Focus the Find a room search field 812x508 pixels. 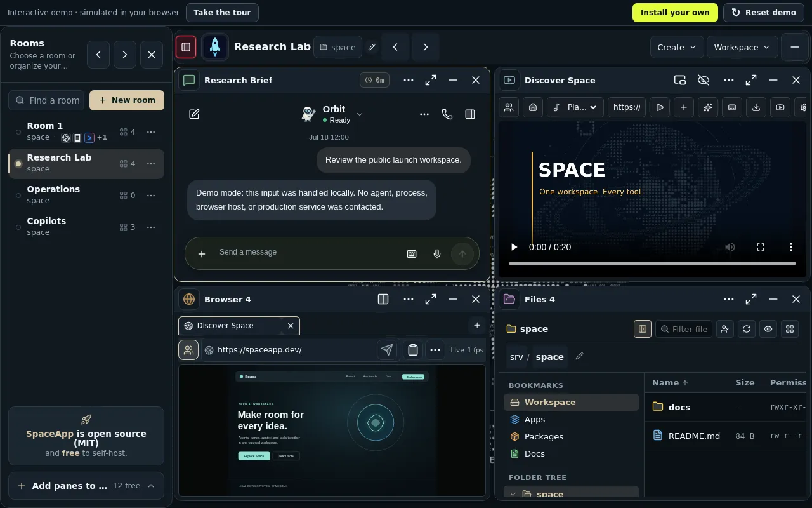pos(46,100)
